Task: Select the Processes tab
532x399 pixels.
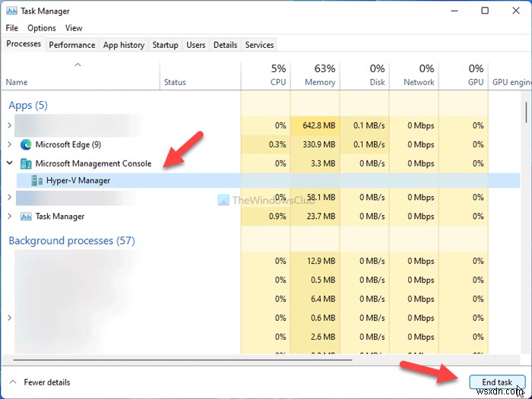Action: pyautogui.click(x=24, y=44)
